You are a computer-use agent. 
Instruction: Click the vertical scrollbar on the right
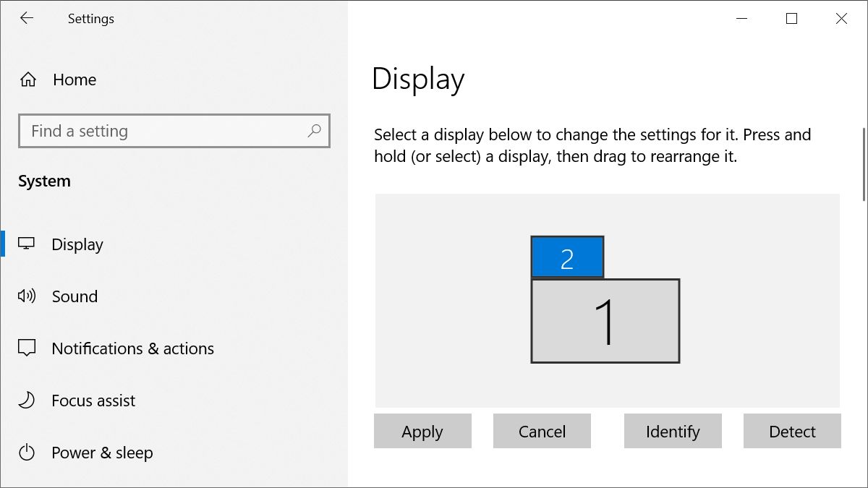click(864, 164)
